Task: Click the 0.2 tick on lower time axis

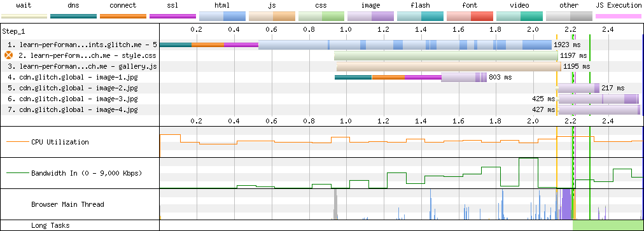Action: tap(197, 122)
